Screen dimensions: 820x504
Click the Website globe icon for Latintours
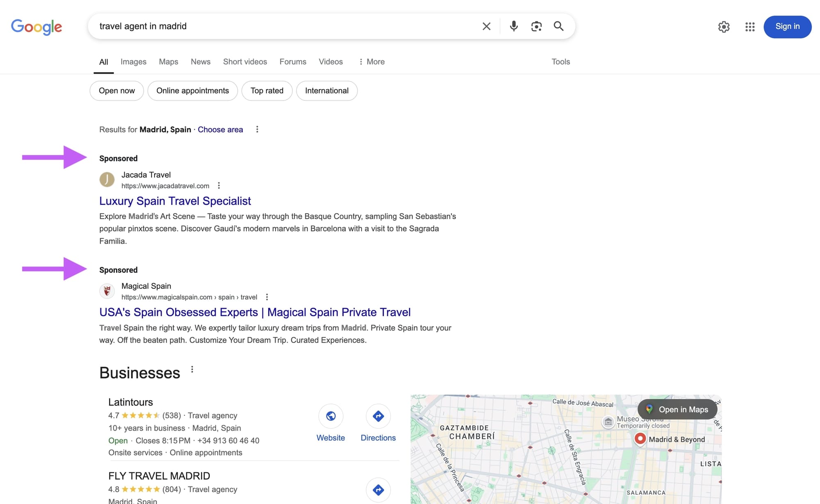click(x=331, y=416)
